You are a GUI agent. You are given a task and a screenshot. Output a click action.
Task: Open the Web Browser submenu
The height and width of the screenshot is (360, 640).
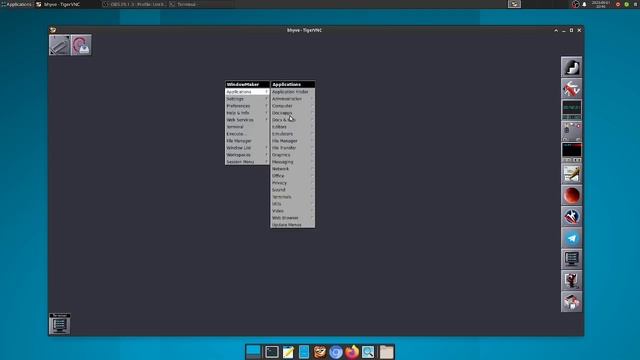292,218
